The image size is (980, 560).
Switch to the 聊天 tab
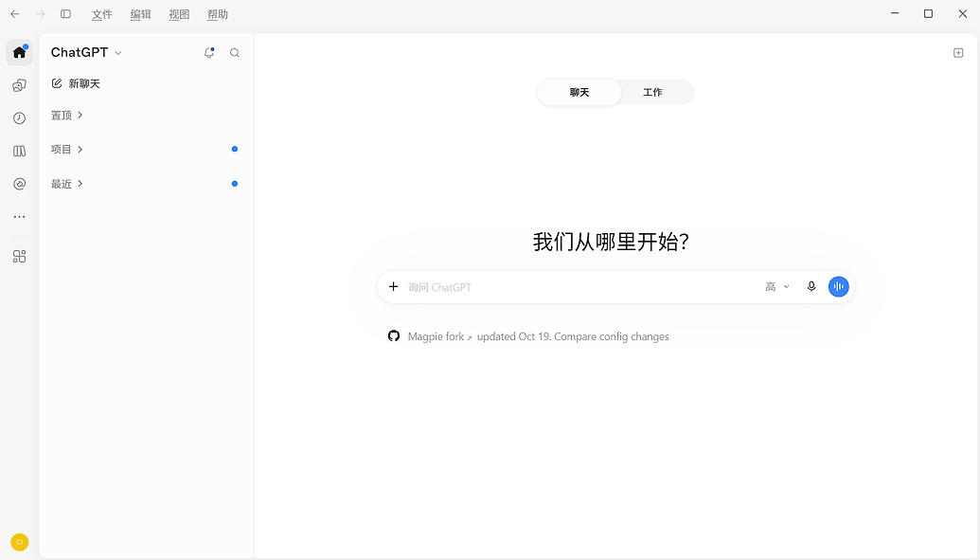(579, 93)
